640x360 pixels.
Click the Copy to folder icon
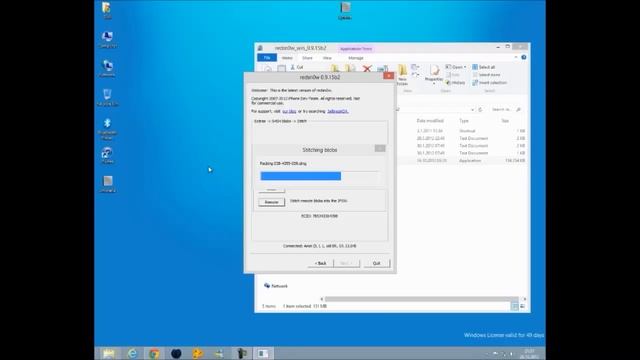(350, 68)
